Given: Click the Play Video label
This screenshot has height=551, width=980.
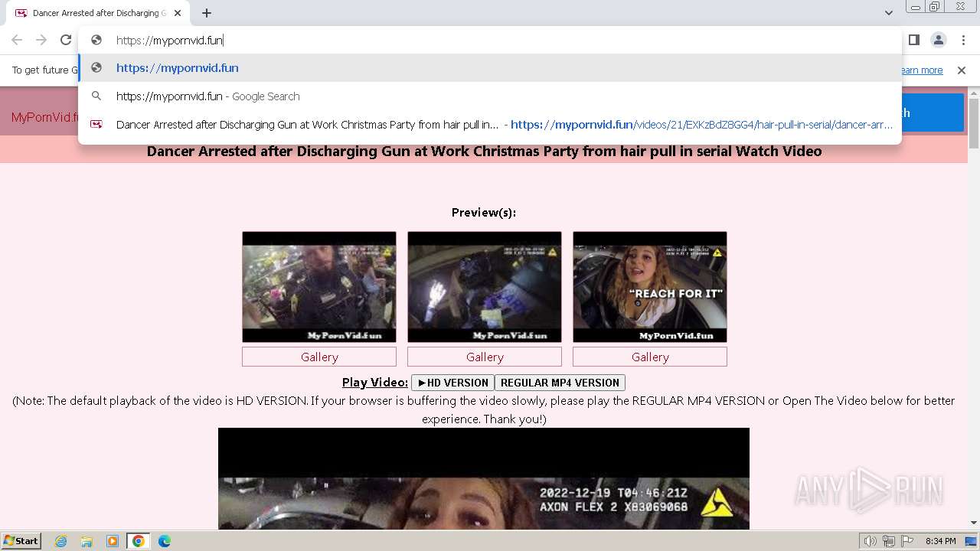Looking at the screenshot, I should point(375,383).
